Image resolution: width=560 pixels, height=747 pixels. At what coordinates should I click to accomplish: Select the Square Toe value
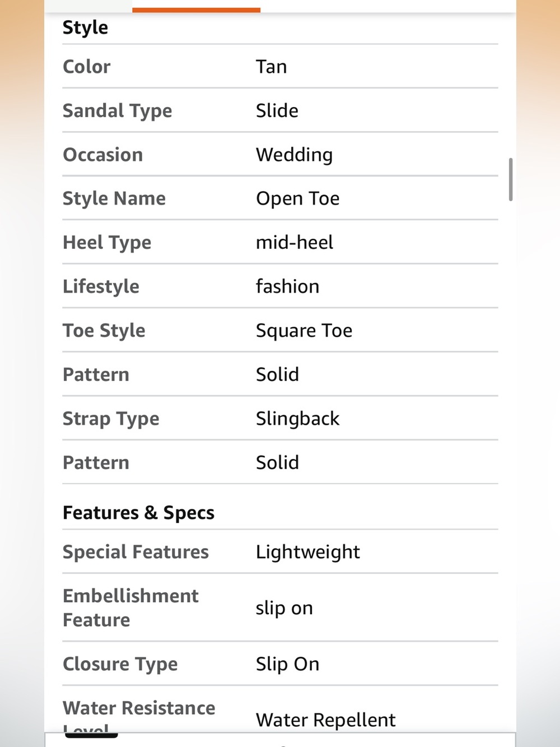[x=304, y=331]
